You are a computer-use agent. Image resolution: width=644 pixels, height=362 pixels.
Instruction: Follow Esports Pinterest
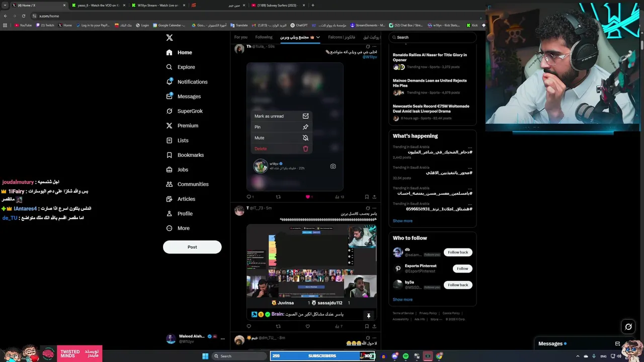462,268
